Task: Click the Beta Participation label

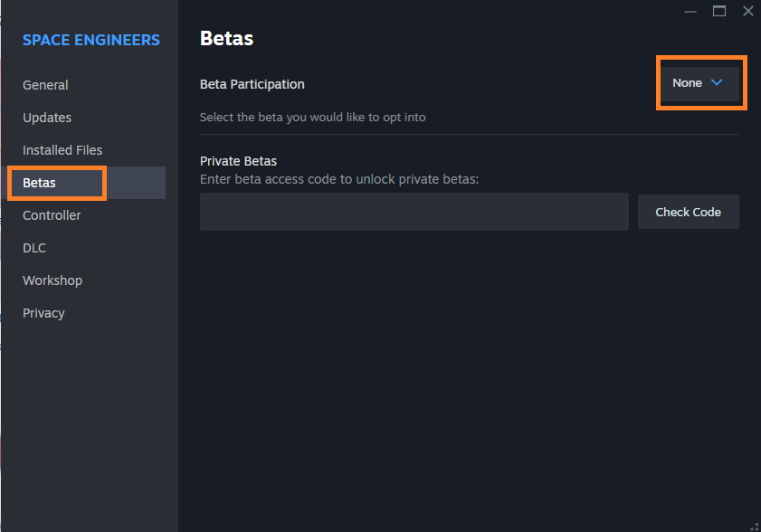Action: [x=252, y=84]
